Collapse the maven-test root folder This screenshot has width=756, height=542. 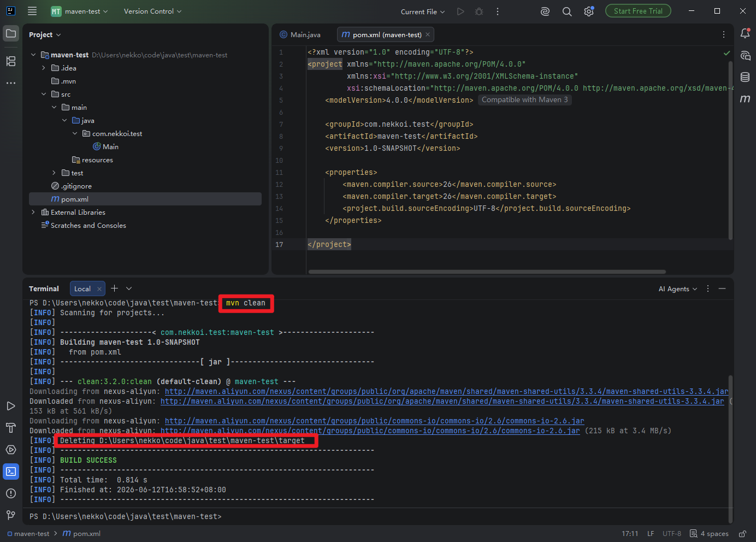(x=33, y=55)
